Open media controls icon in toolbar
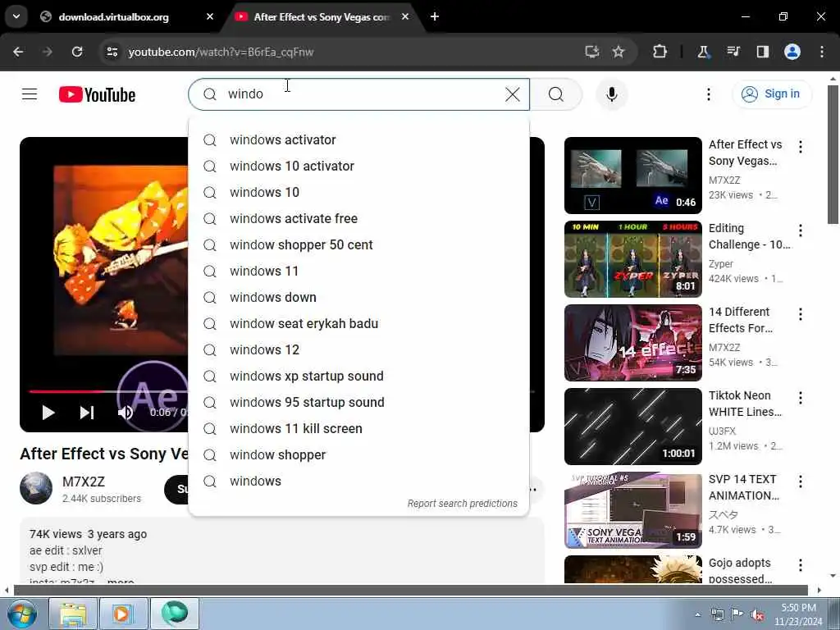Screen dimensions: 840x630 [x=733, y=52]
